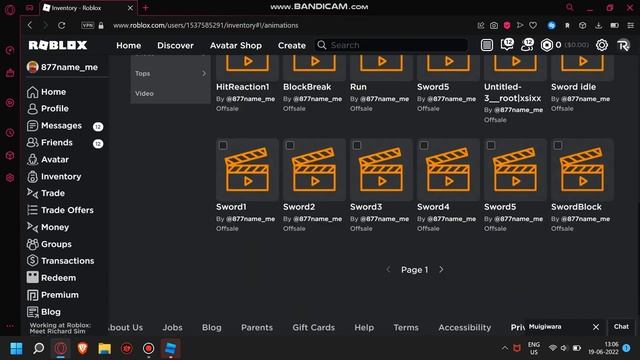Tick the checkbox on Sword1

(223, 145)
